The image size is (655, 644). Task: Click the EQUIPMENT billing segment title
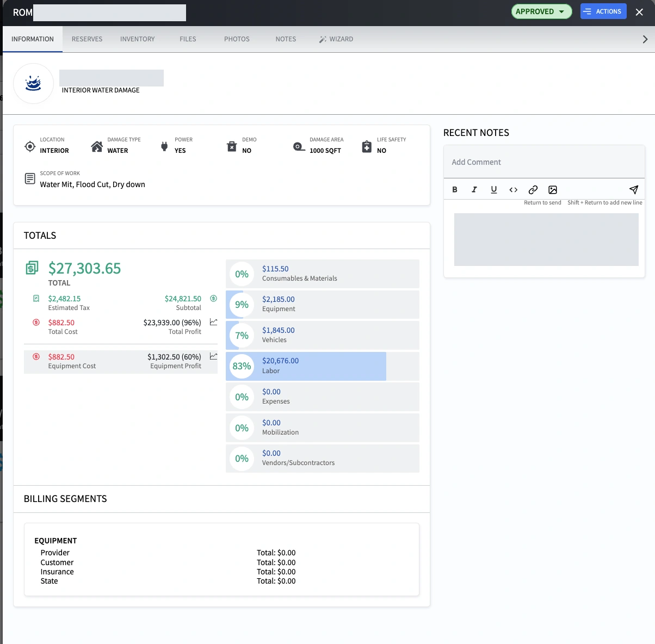point(55,541)
